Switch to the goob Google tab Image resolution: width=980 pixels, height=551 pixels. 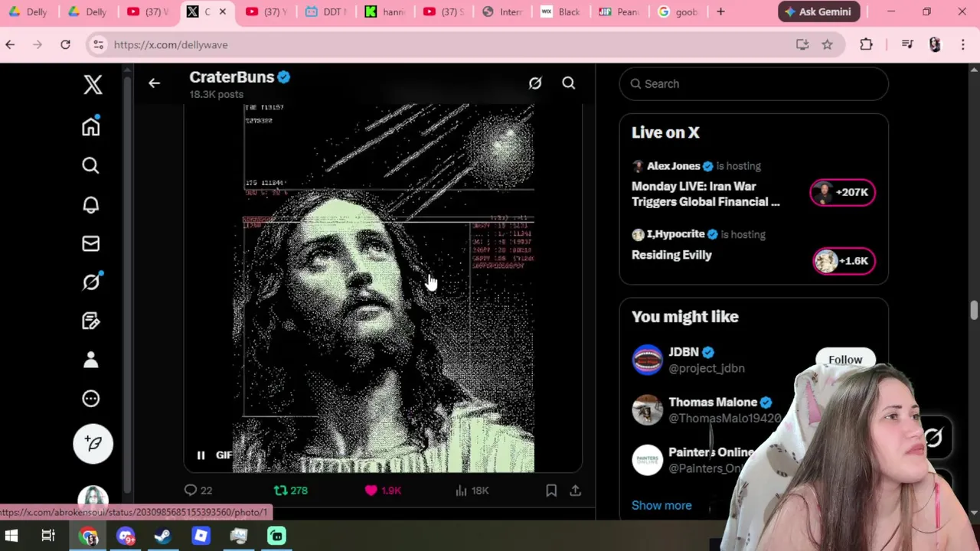point(678,11)
